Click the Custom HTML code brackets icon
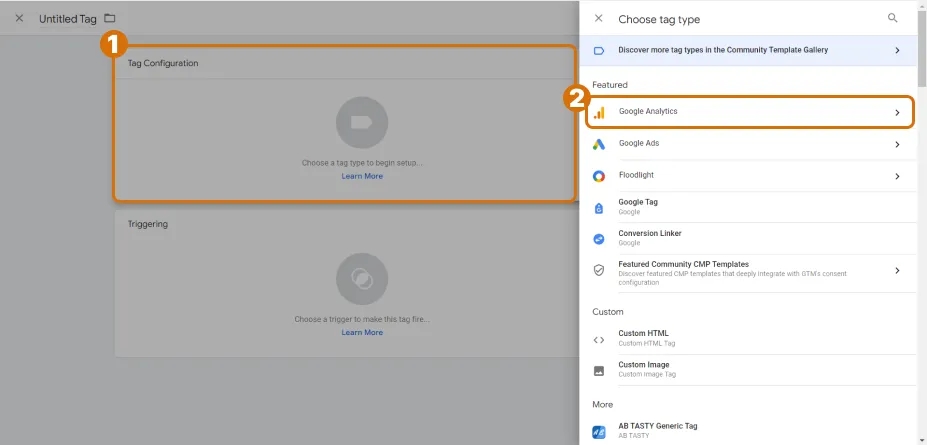This screenshot has height=445, width=927. click(x=599, y=340)
